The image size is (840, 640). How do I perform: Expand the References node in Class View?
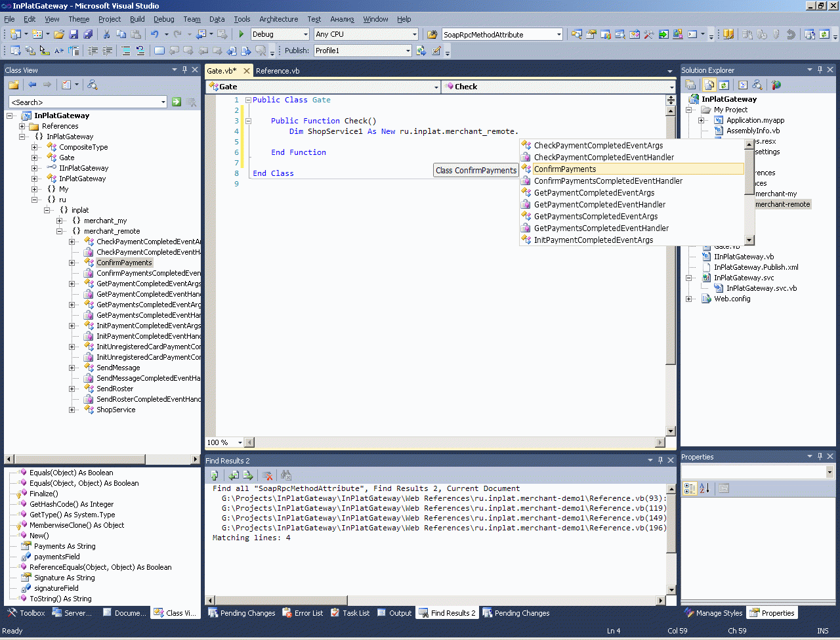coord(22,126)
